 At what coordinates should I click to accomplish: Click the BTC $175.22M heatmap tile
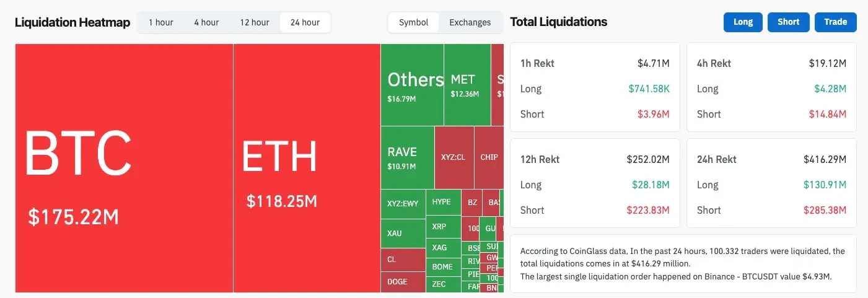click(124, 167)
